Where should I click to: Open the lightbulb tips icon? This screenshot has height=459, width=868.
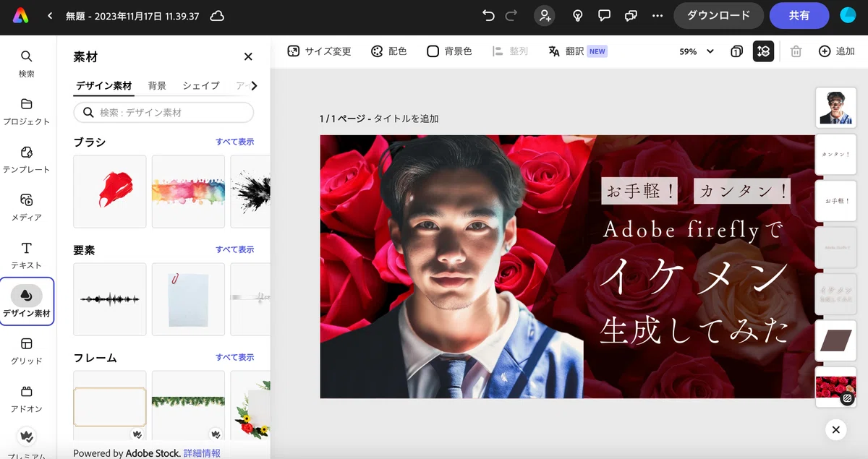[x=578, y=15]
